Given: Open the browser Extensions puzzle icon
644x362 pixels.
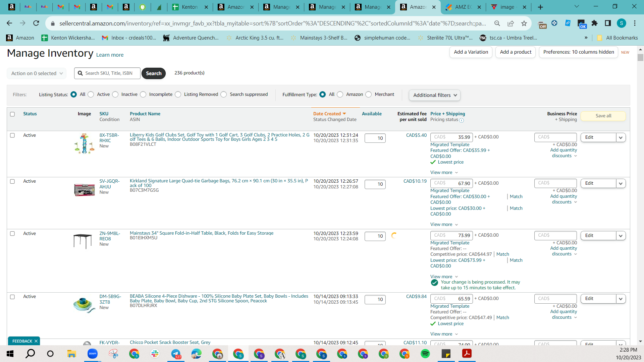Looking at the screenshot, I should coord(594,23).
